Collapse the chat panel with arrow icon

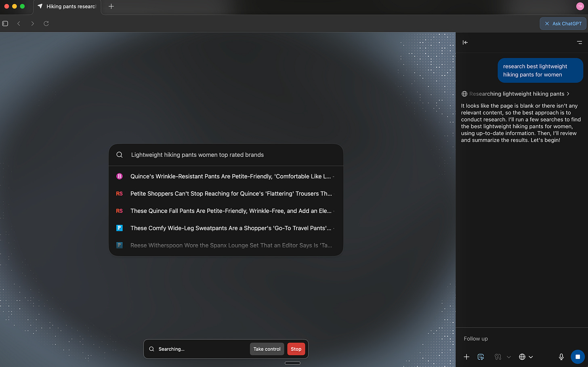point(465,42)
